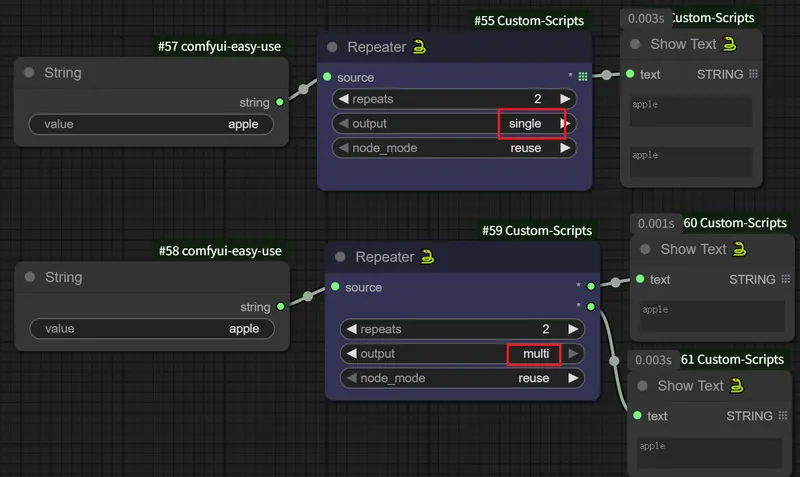Edit the value field of #57 String node
This screenshot has height=477, width=800.
tap(151, 124)
